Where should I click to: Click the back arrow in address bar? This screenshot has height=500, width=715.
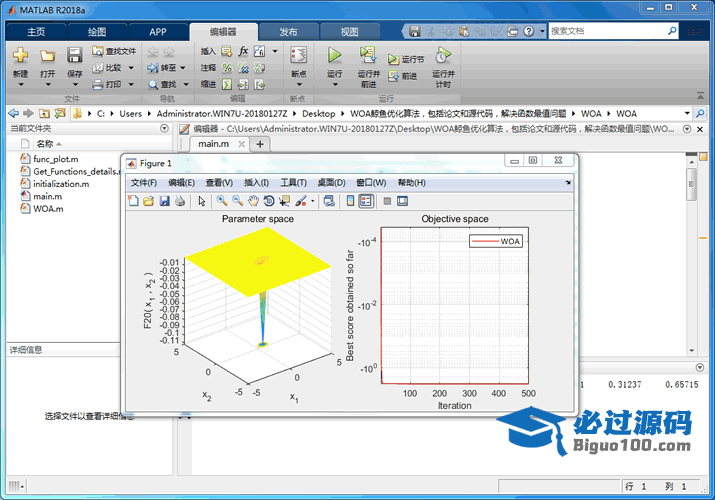pos(14,113)
